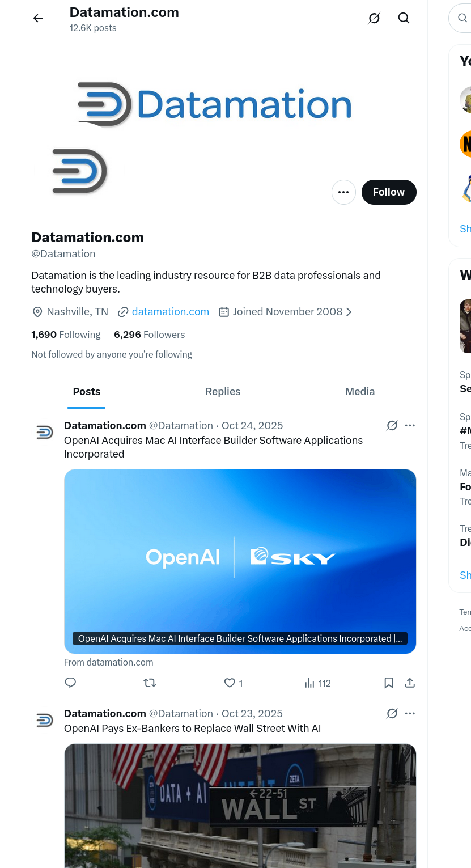Navigate back using the back arrow
The image size is (471, 868).
tap(37, 18)
